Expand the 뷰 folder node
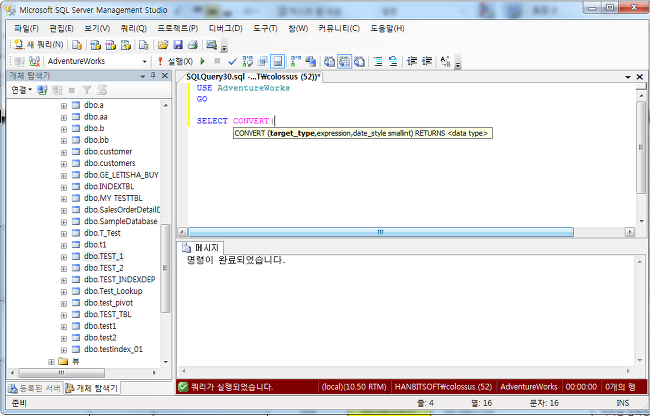The image size is (650, 416). point(51,362)
